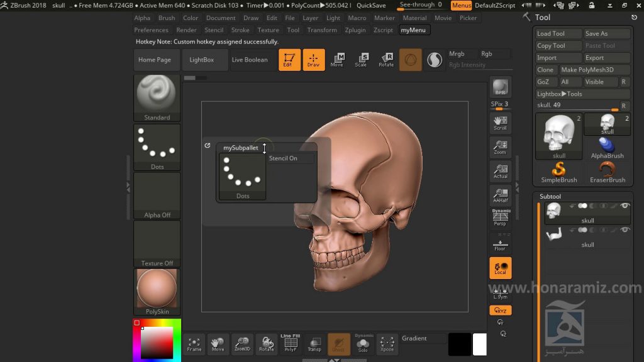Set canvas to Actual size

[500, 171]
